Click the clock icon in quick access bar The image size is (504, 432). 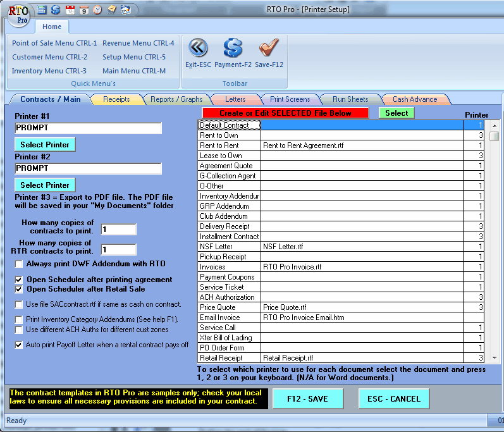(97, 9)
